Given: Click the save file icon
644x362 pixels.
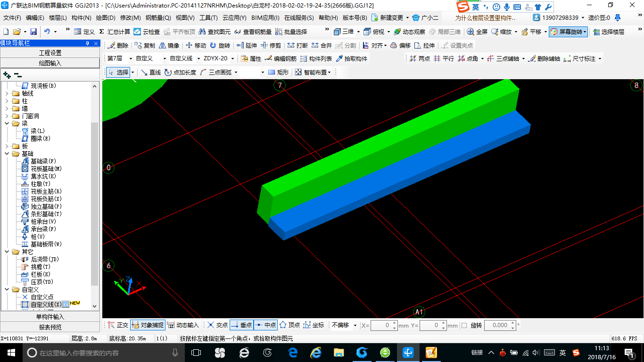Looking at the screenshot, I should [33, 32].
